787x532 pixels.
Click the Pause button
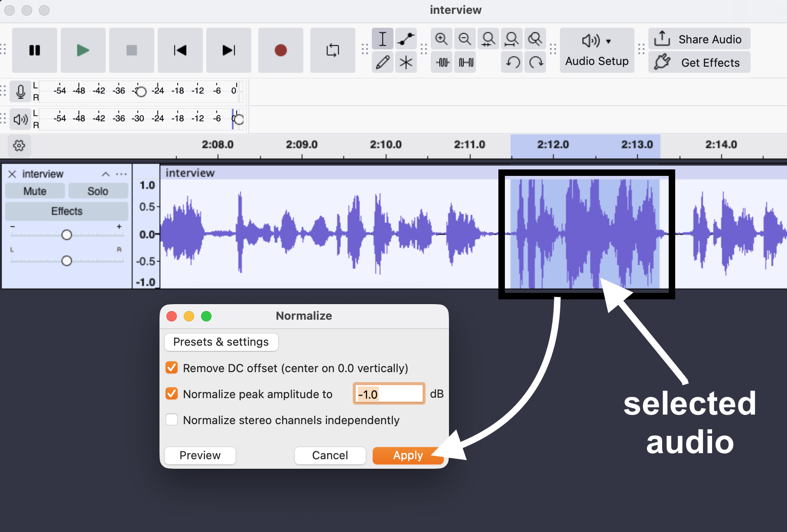[35, 50]
